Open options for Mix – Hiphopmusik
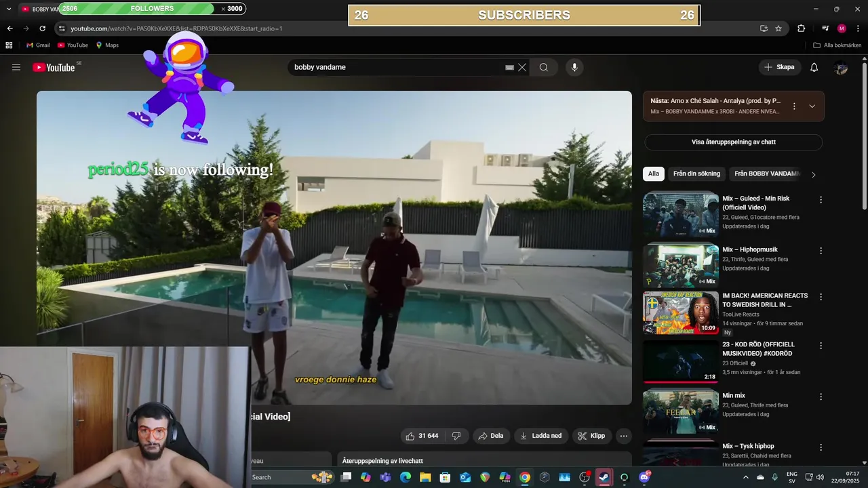This screenshot has height=488, width=868. click(821, 251)
